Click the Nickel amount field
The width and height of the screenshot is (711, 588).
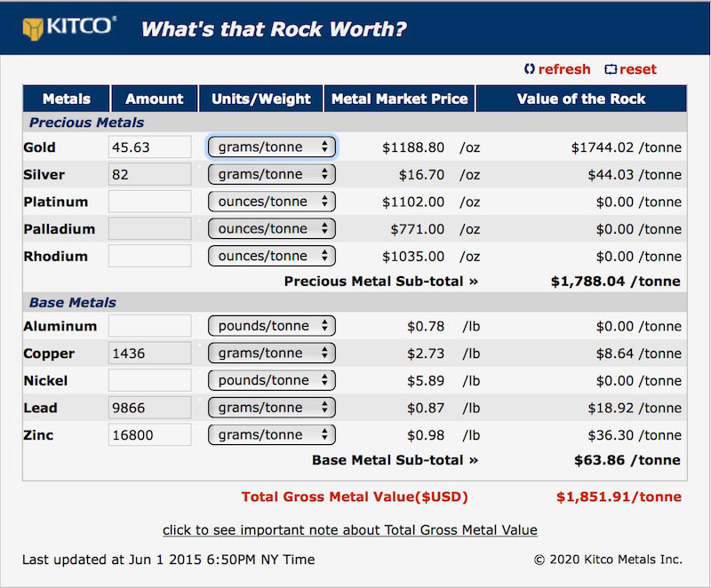pyautogui.click(x=149, y=380)
